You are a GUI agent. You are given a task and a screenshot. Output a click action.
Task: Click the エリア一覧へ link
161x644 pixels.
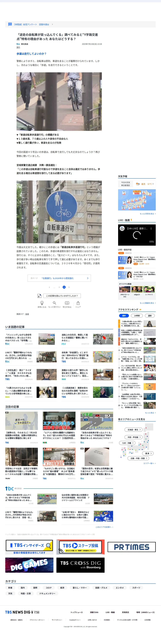point(149,463)
